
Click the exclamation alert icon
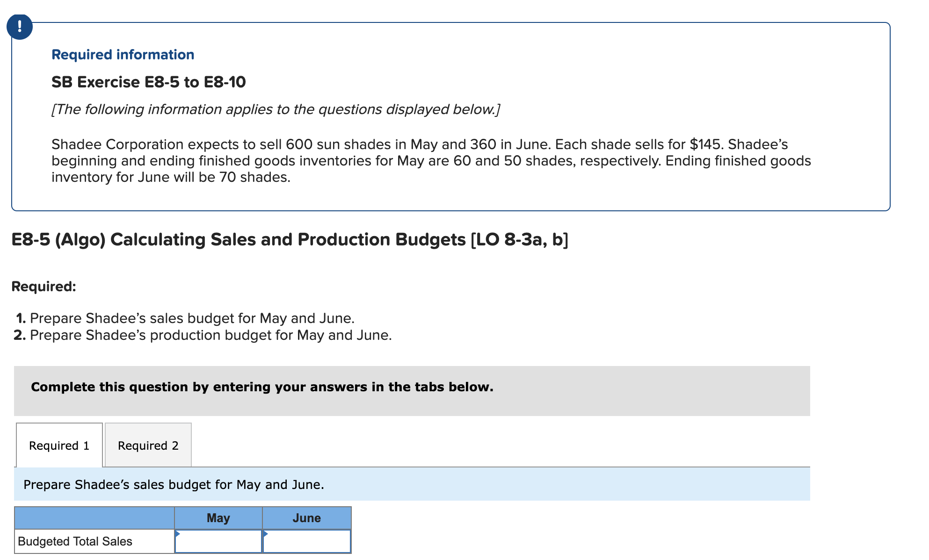tap(20, 27)
